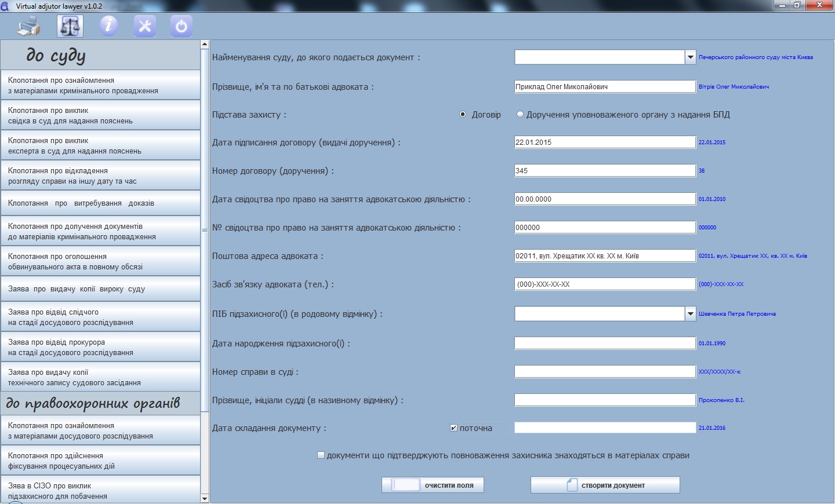
Task: Click label Дата складання документу
Action: tap(269, 428)
